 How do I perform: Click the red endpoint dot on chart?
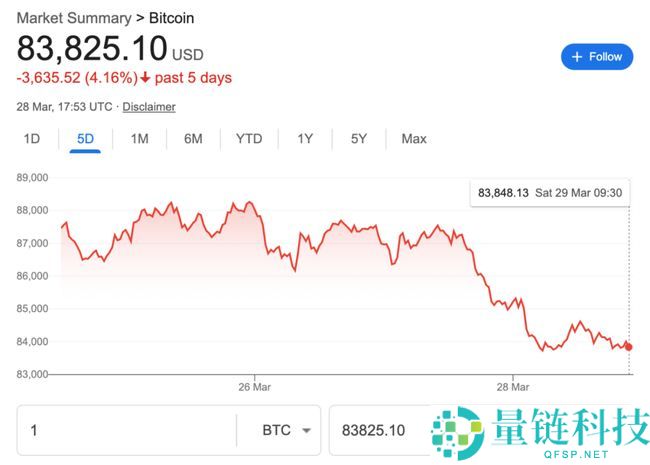click(628, 347)
